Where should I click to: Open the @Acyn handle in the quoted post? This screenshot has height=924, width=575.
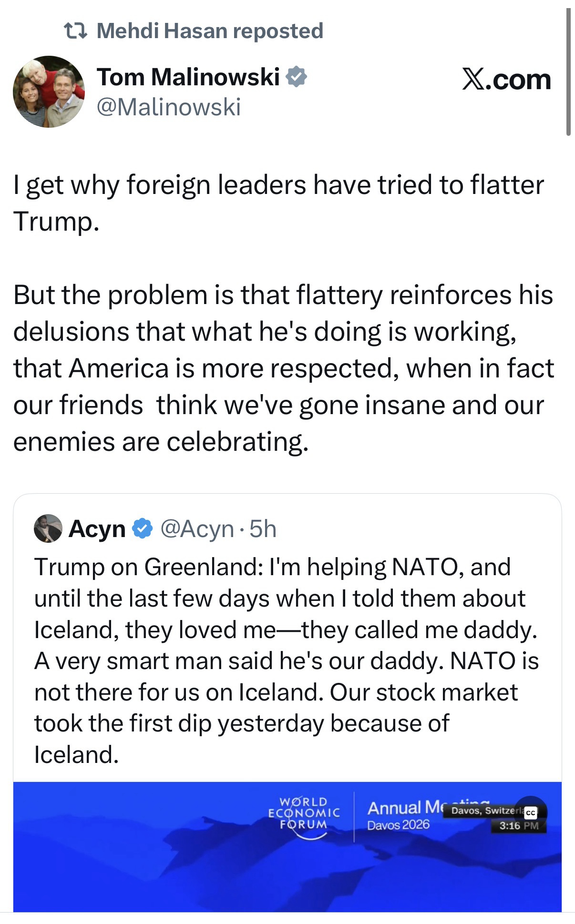coord(197,528)
